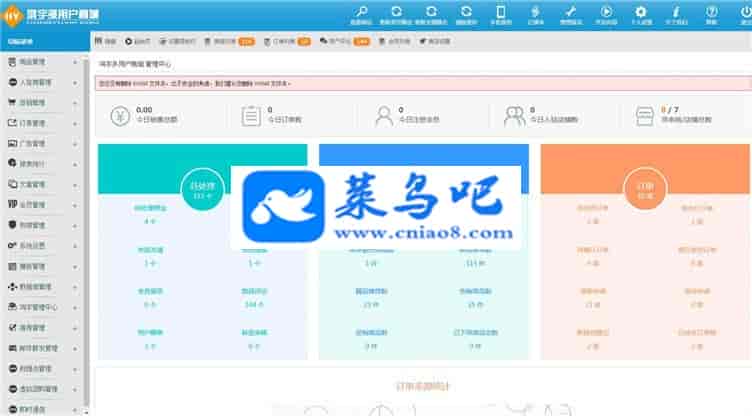Expand the storefront row arrow in sidebar
Screen dimensions: 752x416
tap(75, 308)
